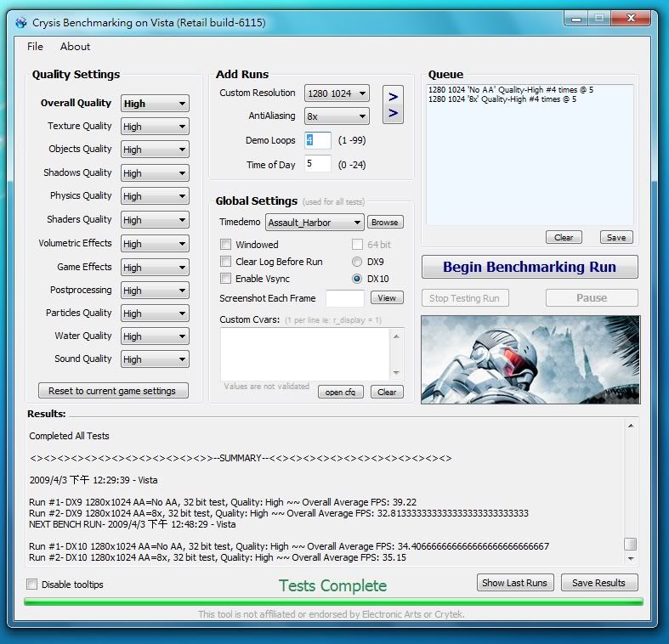Click the Pause button
The height and width of the screenshot is (644, 669).
[592, 298]
